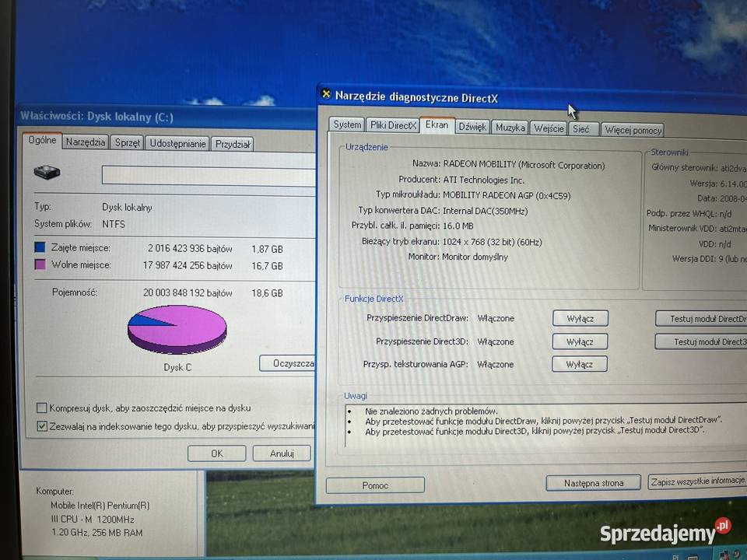Screen dimensions: 747x560
Task: Click the "18,6 GB" capacity value
Action: [267, 293]
